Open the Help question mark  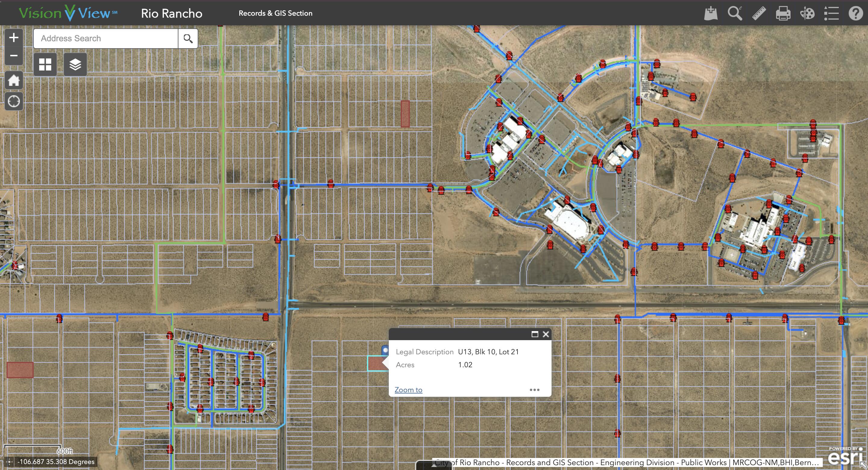click(x=856, y=14)
